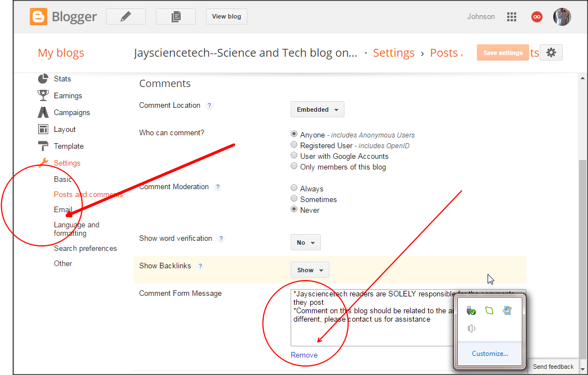Viewport: 588px width, 375px height.
Task: Click the speaker icon in the tray popup
Action: coord(471,328)
